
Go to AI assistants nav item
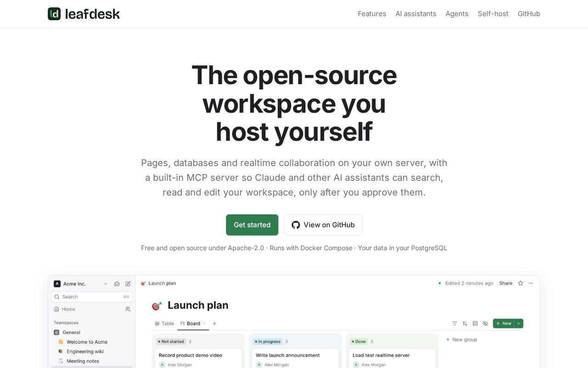point(416,14)
